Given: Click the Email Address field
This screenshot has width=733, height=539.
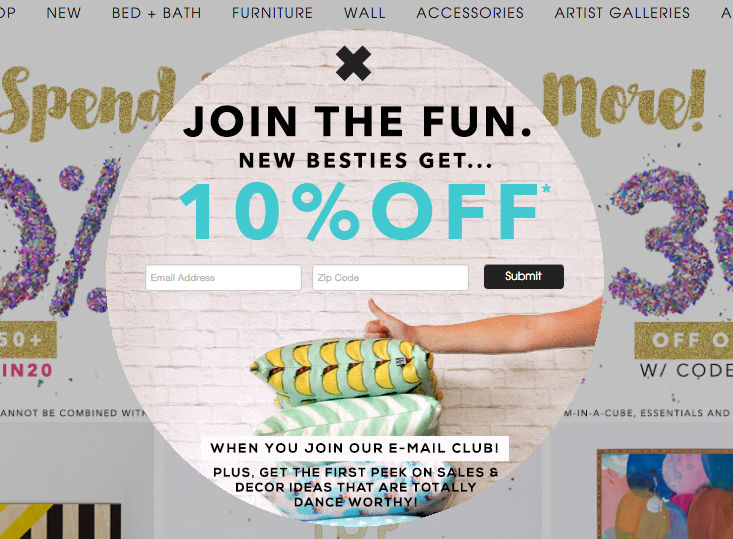Looking at the screenshot, I should click(223, 278).
